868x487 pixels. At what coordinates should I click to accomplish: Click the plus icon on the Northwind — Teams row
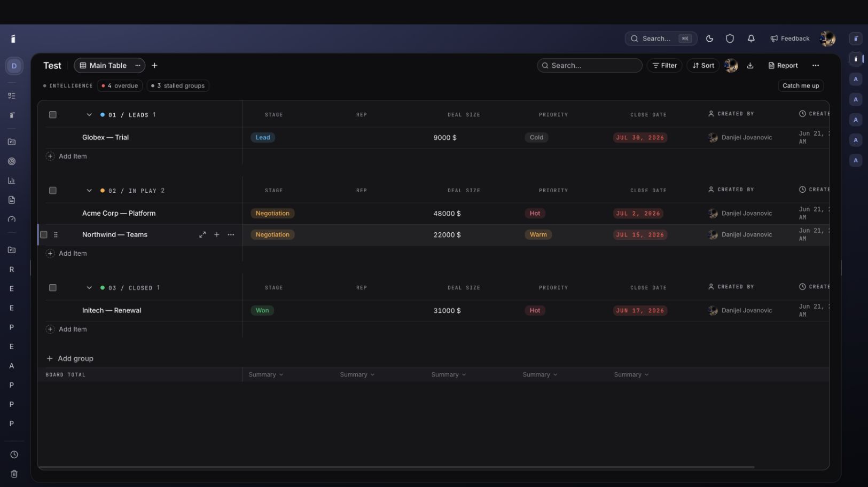pos(217,235)
